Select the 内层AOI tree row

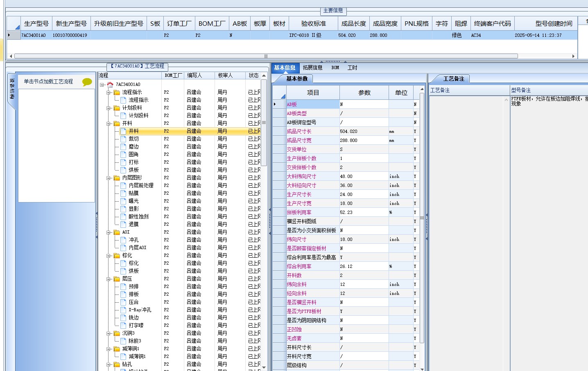(138, 248)
